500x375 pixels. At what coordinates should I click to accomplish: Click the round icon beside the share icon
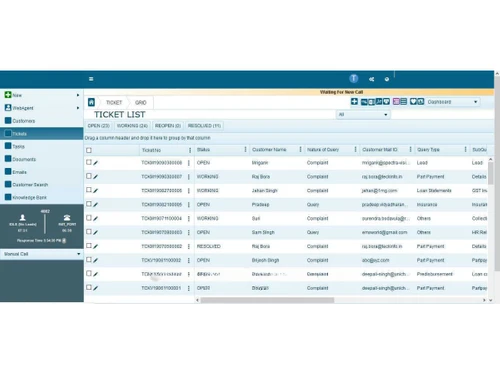(387, 79)
